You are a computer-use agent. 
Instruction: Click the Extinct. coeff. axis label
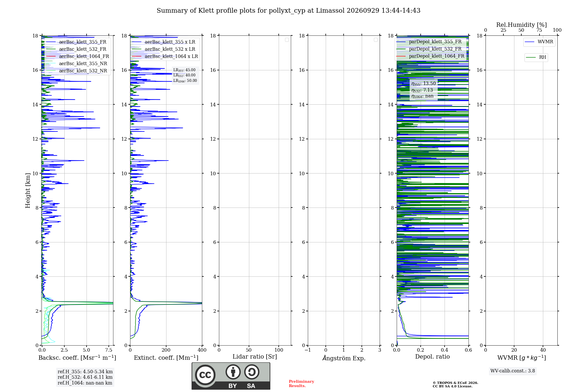pyautogui.click(x=166, y=358)
